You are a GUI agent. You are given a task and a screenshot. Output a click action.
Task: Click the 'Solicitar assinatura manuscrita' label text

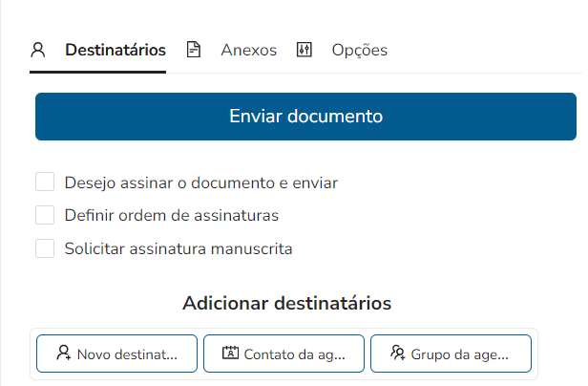[178, 248]
